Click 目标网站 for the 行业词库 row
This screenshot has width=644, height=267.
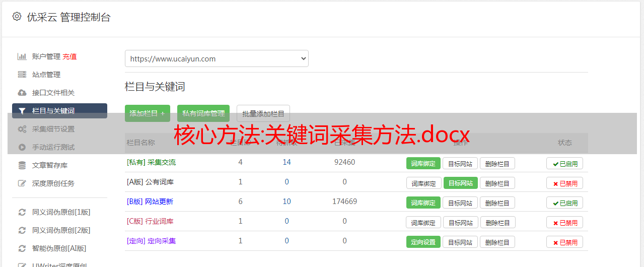(461, 222)
